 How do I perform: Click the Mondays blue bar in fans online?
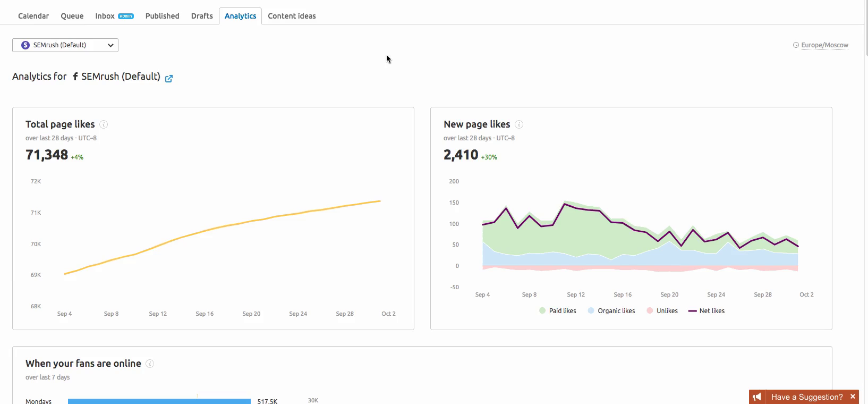[x=159, y=401]
